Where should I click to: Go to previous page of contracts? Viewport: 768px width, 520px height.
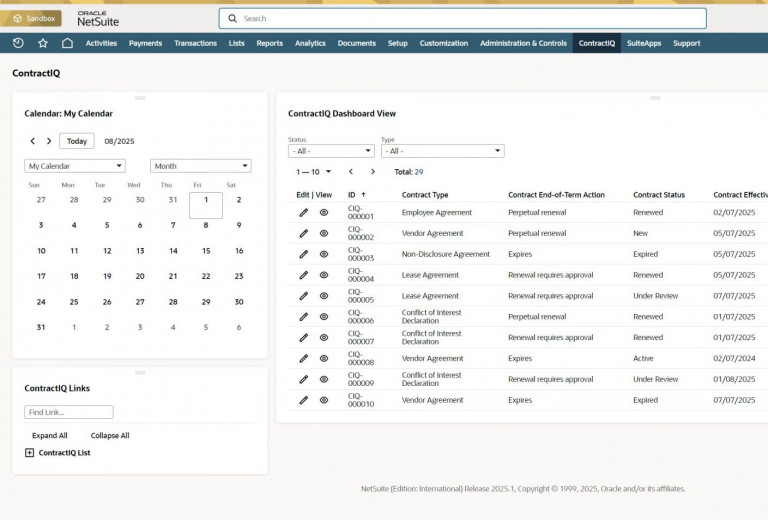tap(351, 172)
